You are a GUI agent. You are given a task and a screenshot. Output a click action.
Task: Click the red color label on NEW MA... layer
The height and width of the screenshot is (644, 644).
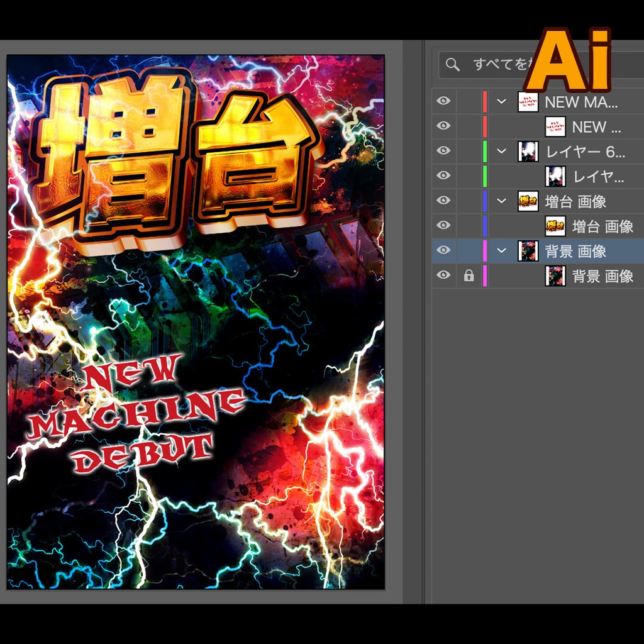click(x=484, y=101)
